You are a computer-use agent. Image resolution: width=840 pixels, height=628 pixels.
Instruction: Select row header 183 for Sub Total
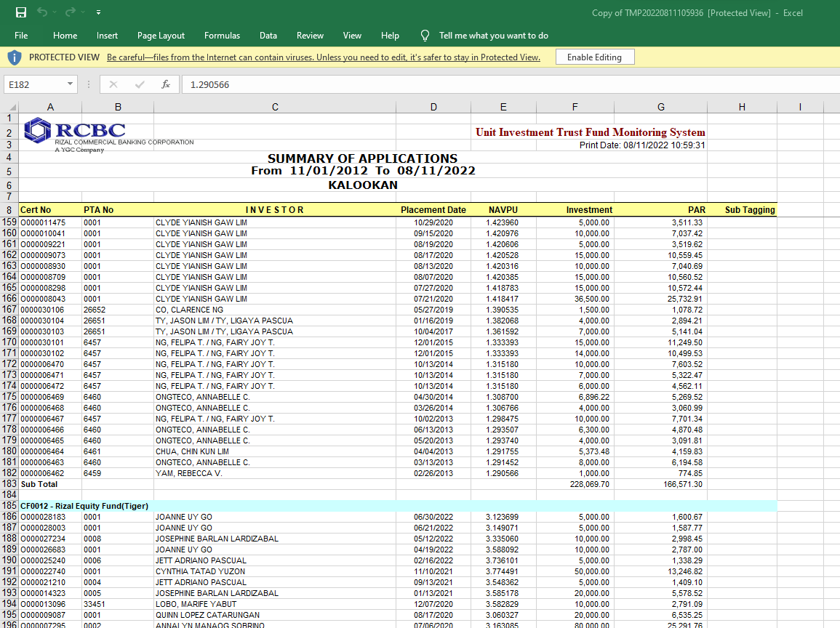click(x=9, y=484)
